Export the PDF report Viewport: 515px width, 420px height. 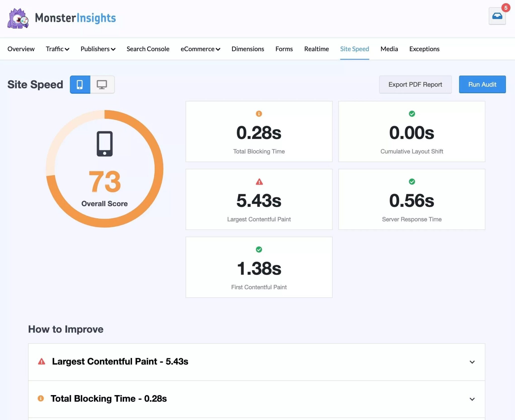(415, 84)
